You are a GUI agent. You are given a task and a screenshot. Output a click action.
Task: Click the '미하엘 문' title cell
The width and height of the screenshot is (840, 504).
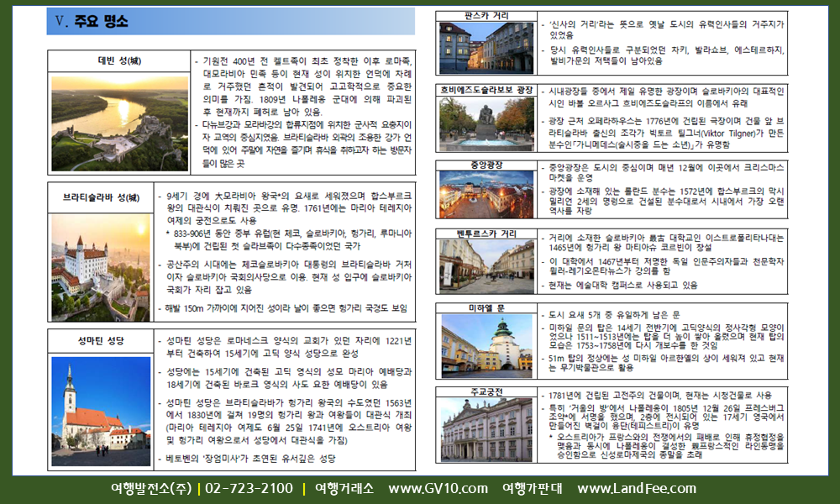(x=486, y=308)
